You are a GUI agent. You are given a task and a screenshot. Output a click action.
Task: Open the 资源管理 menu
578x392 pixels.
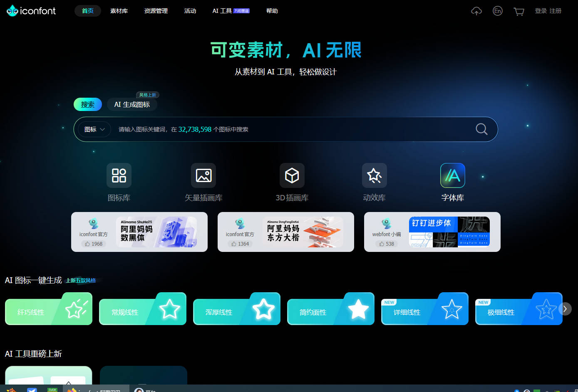coord(156,11)
